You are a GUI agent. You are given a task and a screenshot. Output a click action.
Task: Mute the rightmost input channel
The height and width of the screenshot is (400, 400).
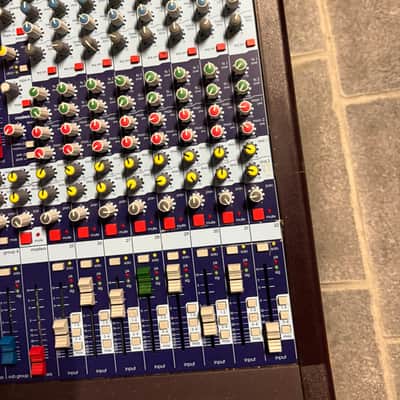tap(258, 214)
